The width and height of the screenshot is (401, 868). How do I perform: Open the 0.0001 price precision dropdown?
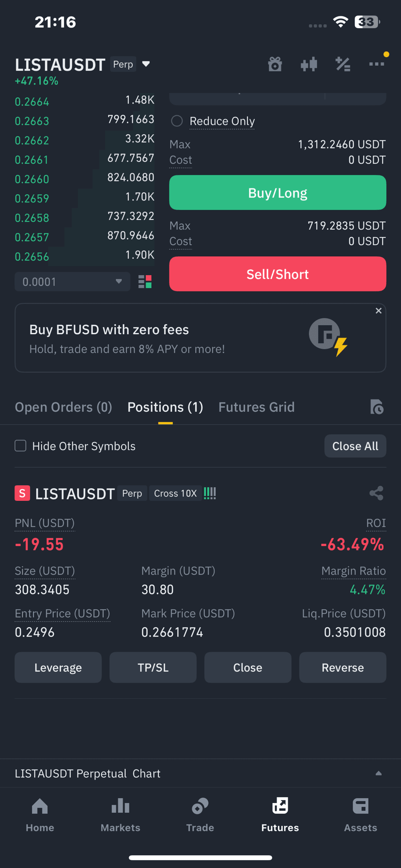[x=73, y=282]
